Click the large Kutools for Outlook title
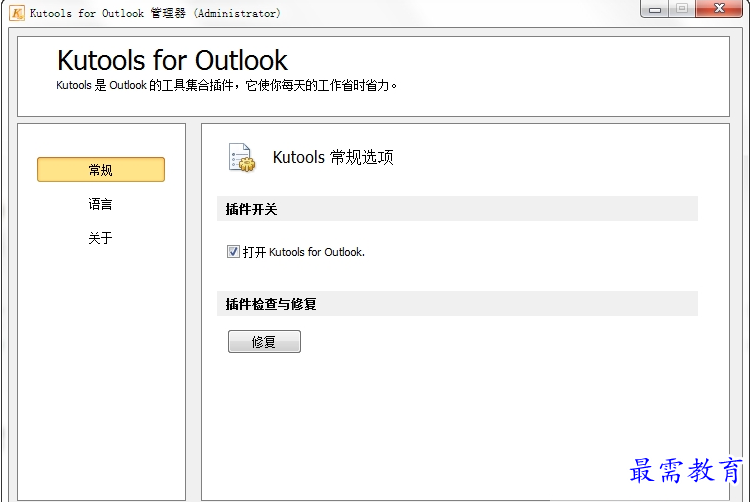This screenshot has width=751, height=502. (172, 60)
